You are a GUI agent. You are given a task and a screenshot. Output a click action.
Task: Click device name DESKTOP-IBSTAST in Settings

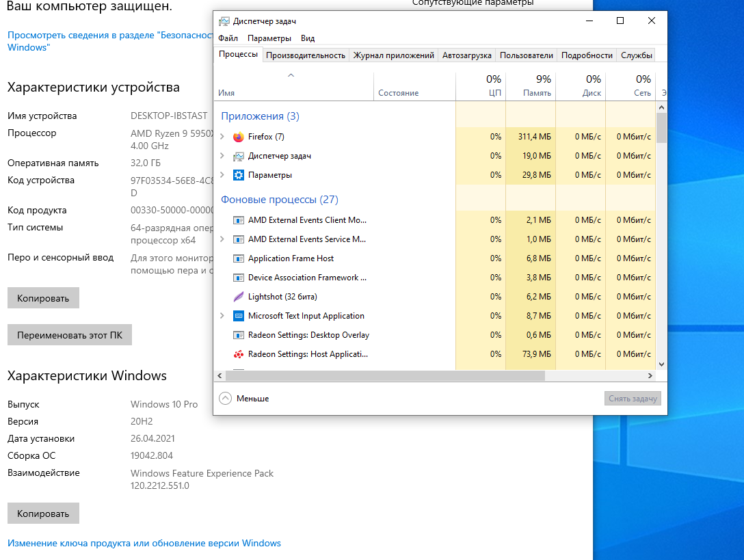tap(169, 116)
